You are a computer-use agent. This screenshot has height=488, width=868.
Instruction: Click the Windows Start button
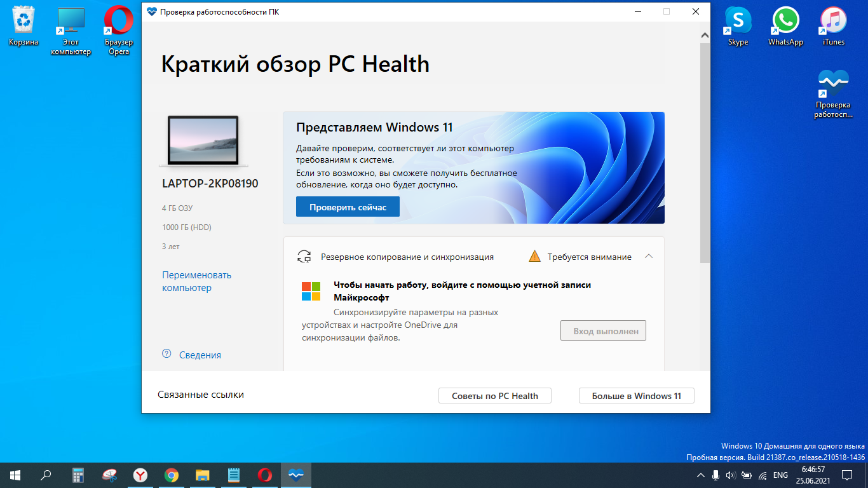point(15,475)
